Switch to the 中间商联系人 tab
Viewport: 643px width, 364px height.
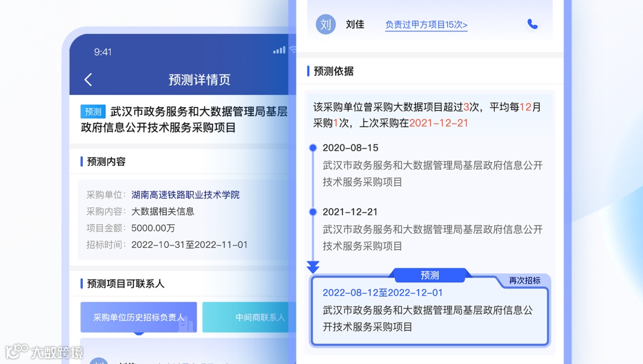pos(249,318)
